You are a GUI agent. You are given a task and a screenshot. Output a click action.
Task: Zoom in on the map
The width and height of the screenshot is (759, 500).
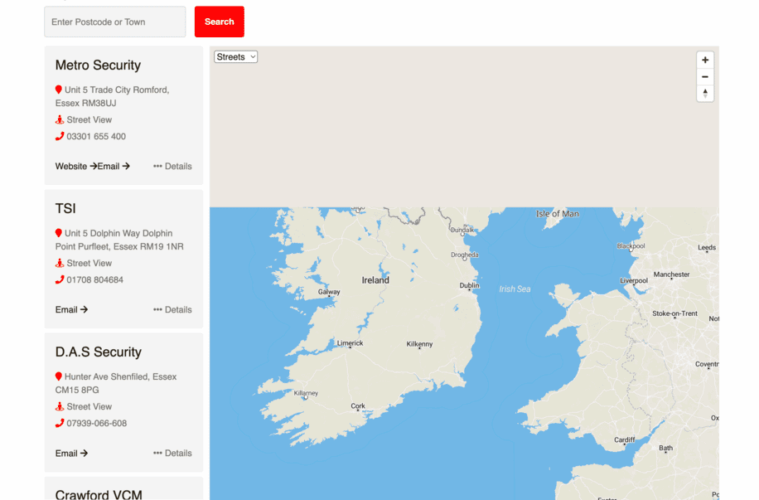pos(705,60)
